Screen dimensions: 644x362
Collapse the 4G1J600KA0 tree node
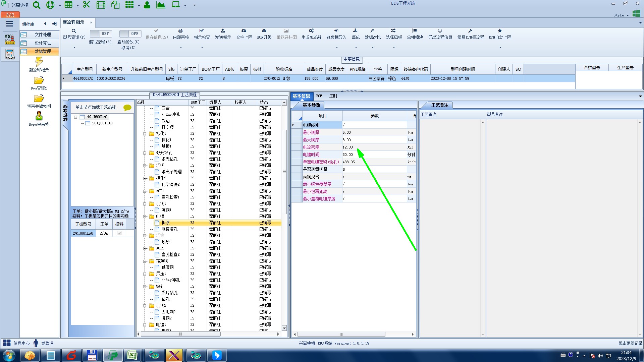(76, 117)
